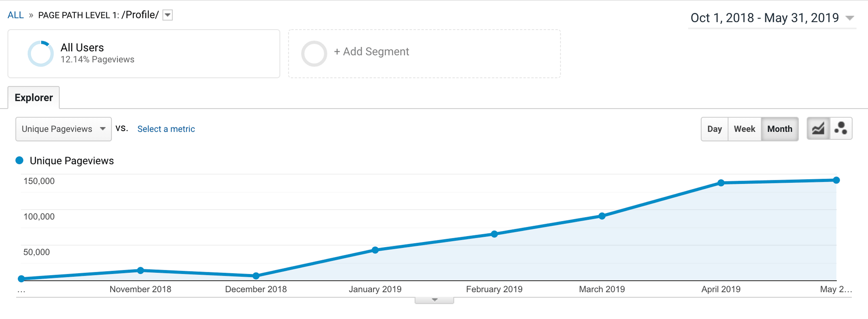This screenshot has width=868, height=319.
Task: Set graph interval to Month
Action: [779, 129]
